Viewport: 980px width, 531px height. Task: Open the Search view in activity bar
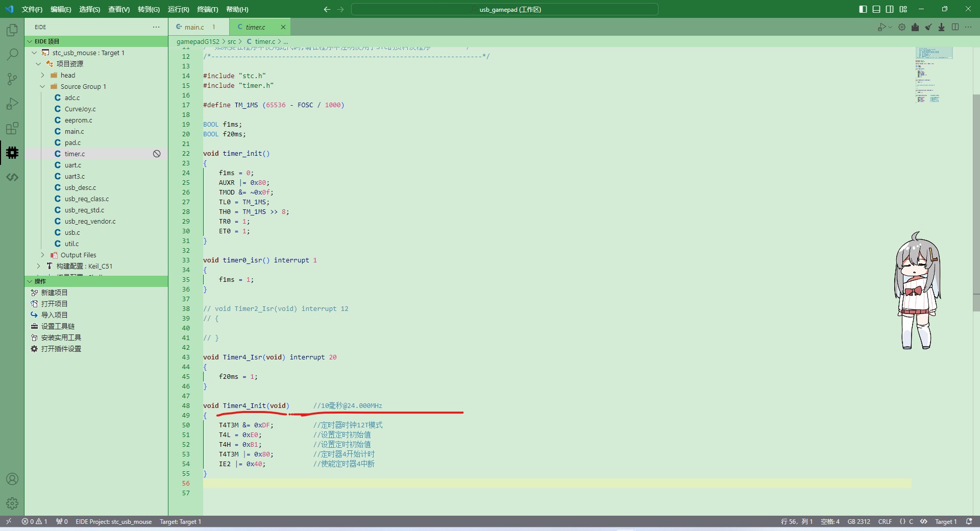click(12, 54)
